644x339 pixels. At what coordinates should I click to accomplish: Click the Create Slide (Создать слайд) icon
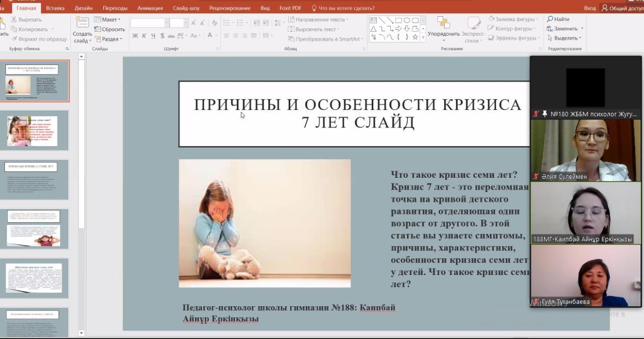click(x=82, y=23)
